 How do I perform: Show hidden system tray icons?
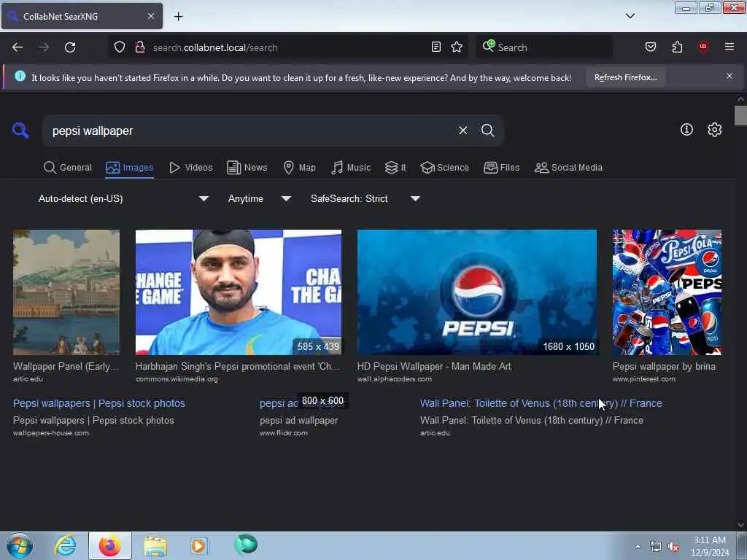(x=638, y=546)
